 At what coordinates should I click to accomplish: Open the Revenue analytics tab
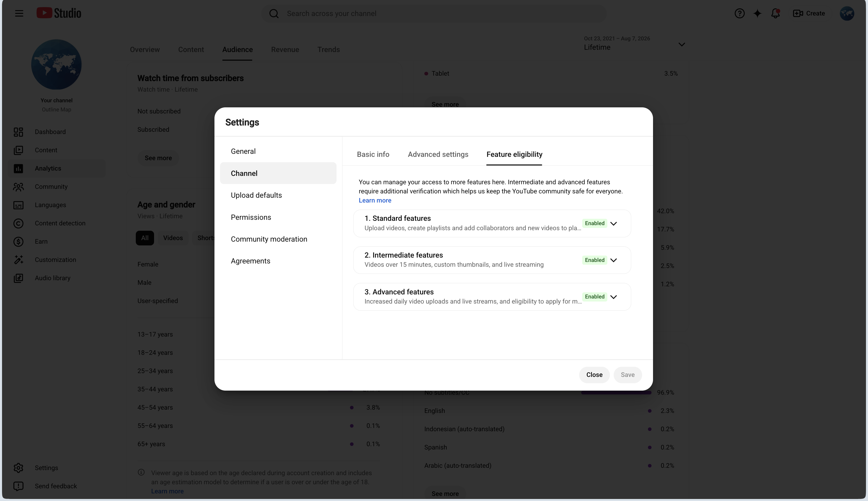285,49
